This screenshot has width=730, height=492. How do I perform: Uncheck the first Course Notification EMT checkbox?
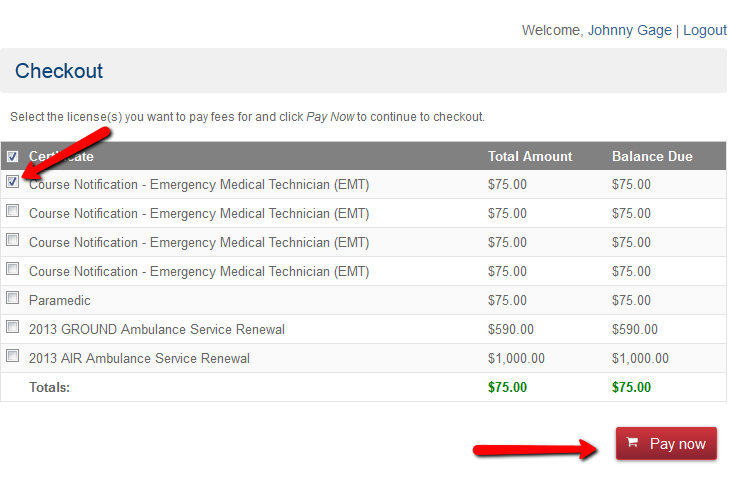pyautogui.click(x=13, y=182)
